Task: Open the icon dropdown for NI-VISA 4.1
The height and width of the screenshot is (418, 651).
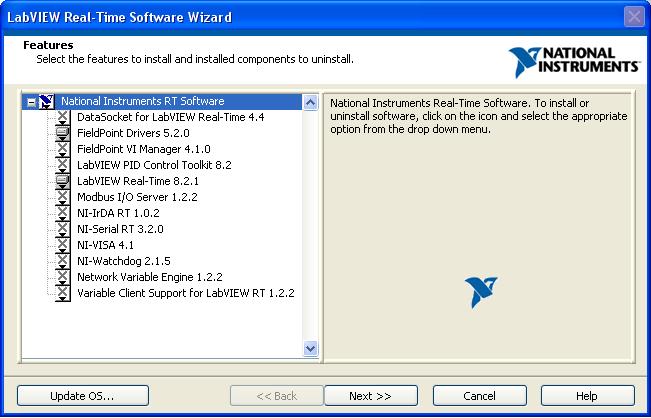Action: point(63,245)
